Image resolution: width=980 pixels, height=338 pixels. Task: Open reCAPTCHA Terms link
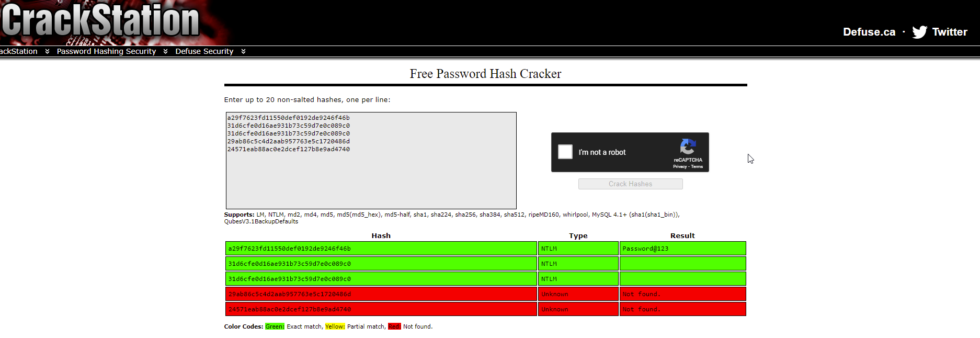[697, 166]
